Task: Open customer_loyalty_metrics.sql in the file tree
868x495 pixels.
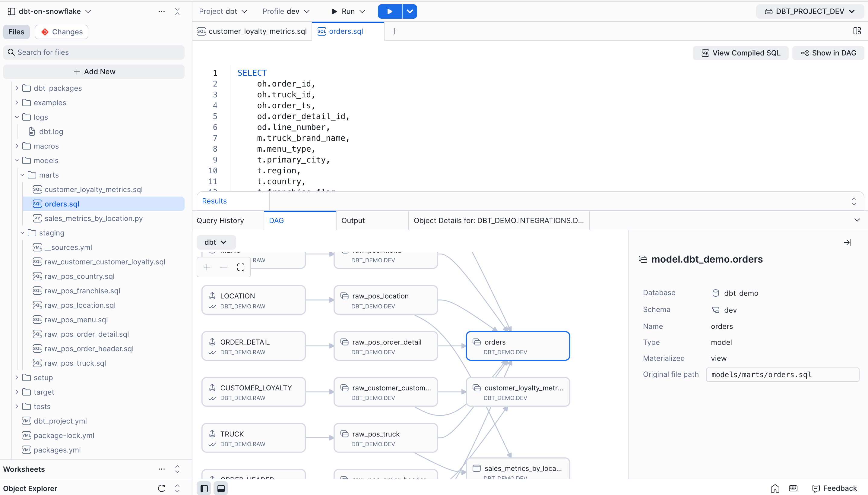Action: coord(93,189)
